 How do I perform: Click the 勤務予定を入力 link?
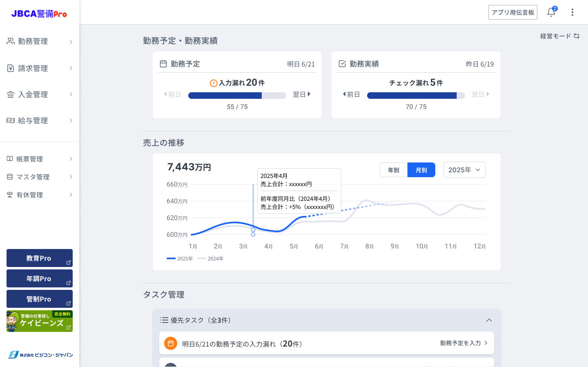(464, 343)
